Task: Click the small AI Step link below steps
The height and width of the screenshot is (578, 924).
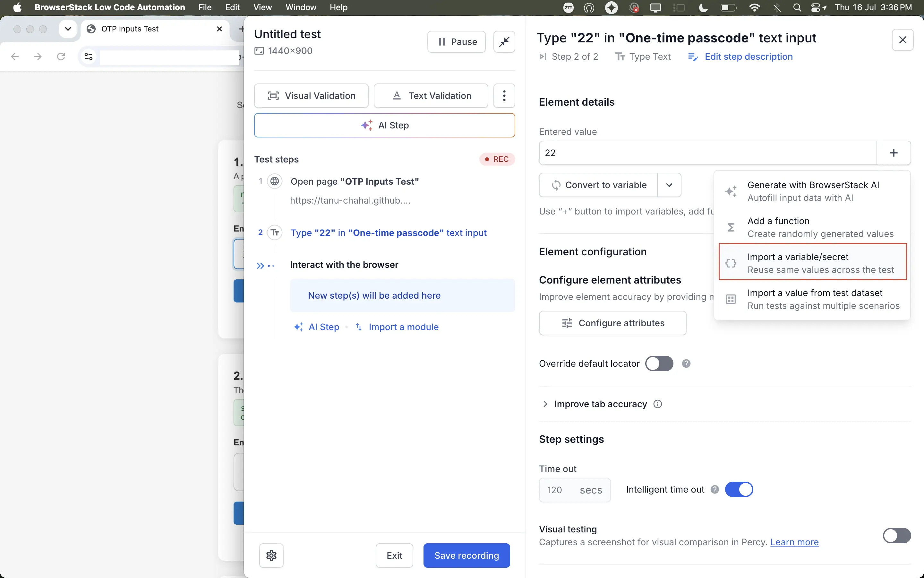Action: point(317,327)
